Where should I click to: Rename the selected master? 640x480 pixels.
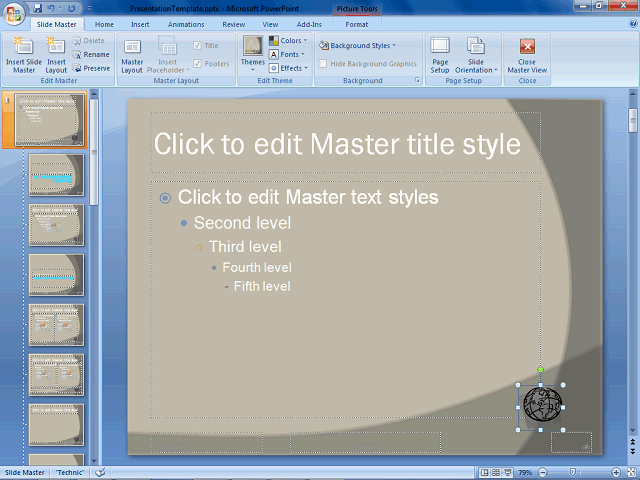coord(91,54)
